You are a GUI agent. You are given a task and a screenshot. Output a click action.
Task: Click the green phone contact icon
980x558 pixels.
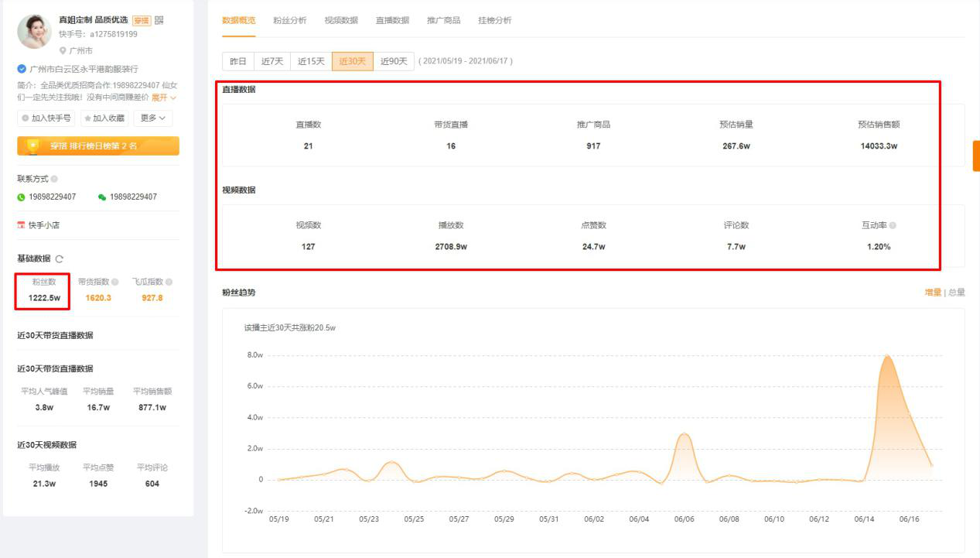click(x=21, y=197)
